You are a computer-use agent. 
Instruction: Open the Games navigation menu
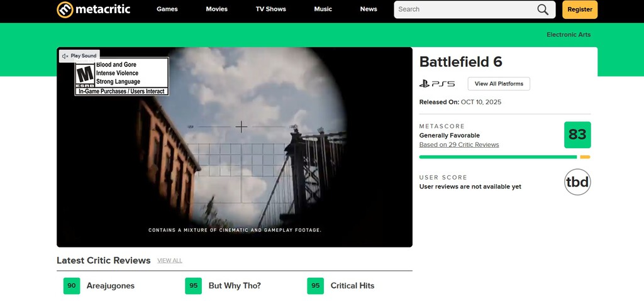pos(167,9)
